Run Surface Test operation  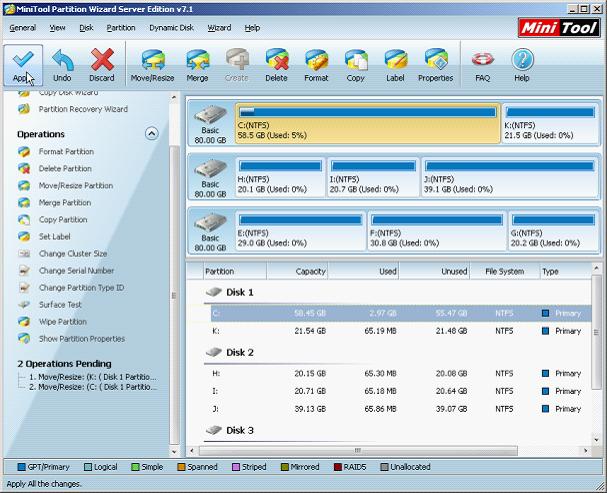click(x=50, y=305)
